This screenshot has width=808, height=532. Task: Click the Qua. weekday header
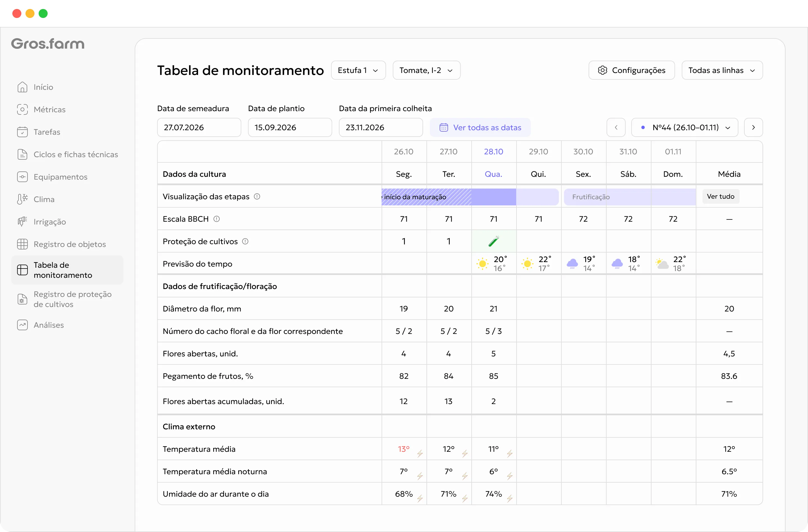click(x=493, y=174)
